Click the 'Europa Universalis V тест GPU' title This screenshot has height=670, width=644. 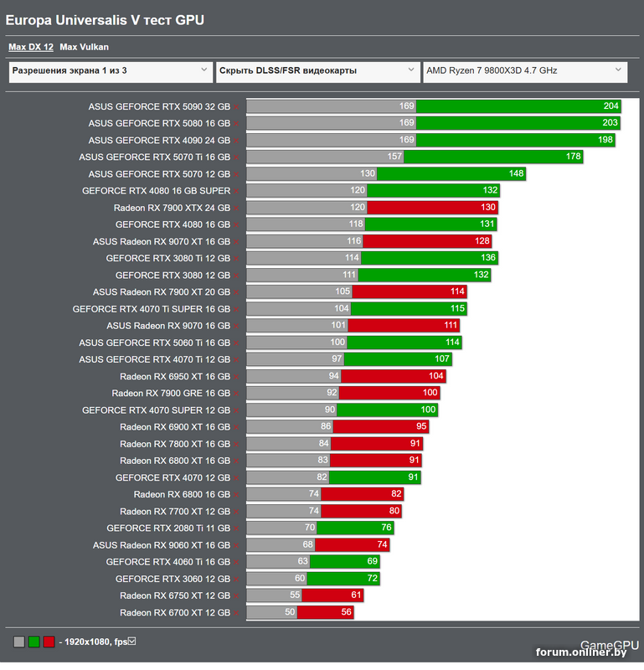point(105,20)
